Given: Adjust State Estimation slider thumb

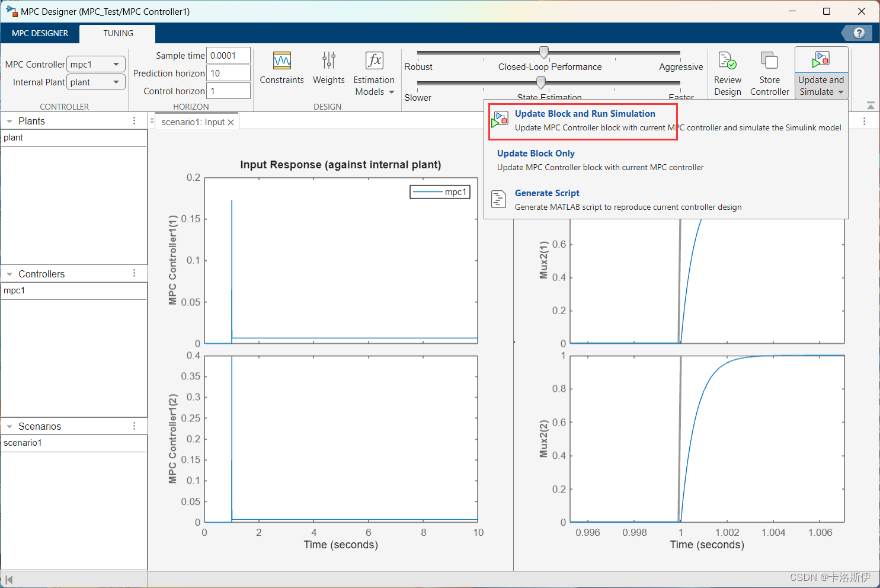Looking at the screenshot, I should click(x=541, y=82).
